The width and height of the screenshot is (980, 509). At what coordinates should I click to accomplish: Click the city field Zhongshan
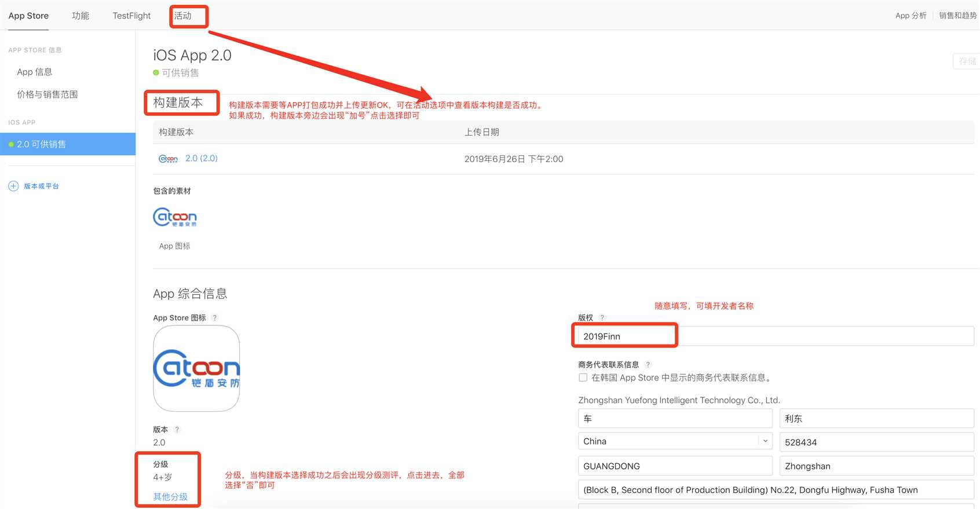coord(877,466)
